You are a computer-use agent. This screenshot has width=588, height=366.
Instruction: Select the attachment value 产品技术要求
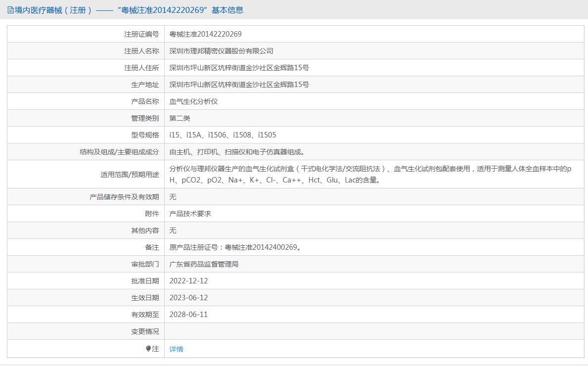click(x=190, y=214)
